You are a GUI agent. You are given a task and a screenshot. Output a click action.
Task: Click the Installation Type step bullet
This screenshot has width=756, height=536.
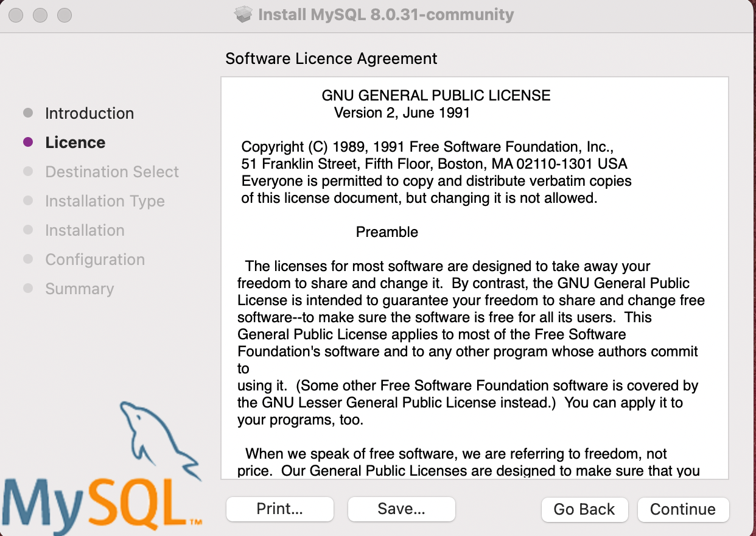point(29,200)
